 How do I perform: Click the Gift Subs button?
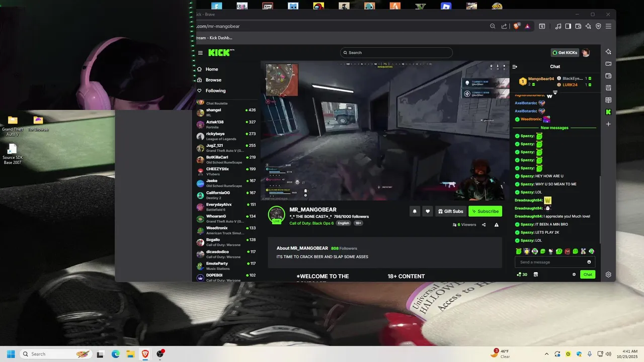point(450,211)
